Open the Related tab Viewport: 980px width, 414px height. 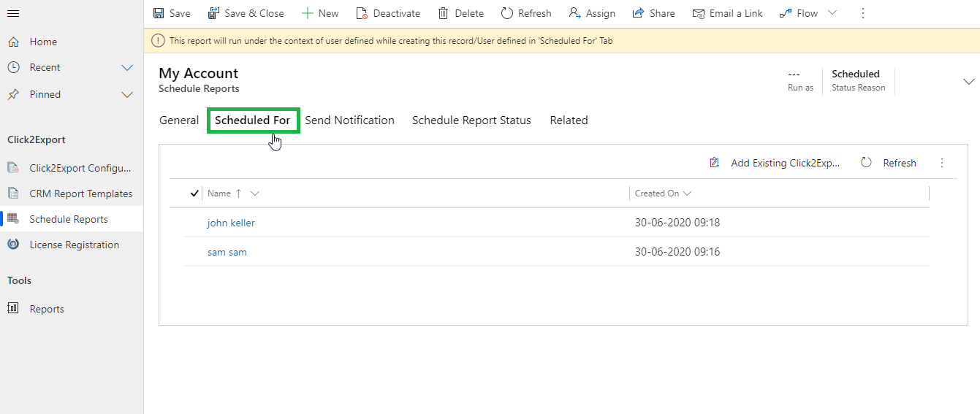click(x=569, y=120)
